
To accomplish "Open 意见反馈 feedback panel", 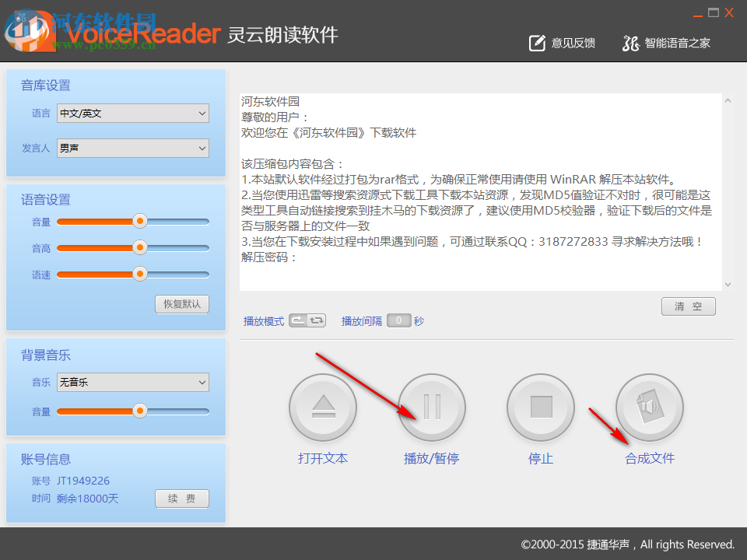I will tap(562, 43).
